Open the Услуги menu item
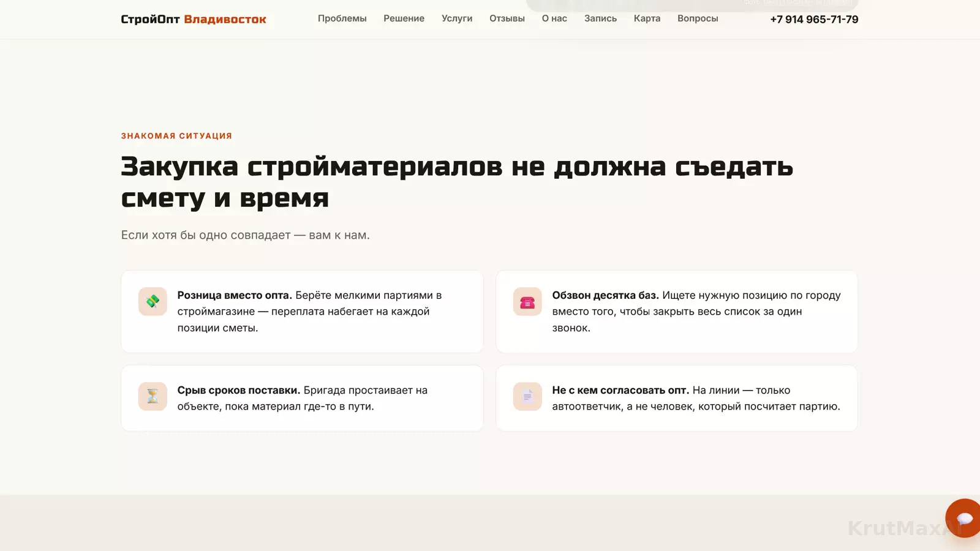This screenshot has height=551, width=980. pos(457,18)
